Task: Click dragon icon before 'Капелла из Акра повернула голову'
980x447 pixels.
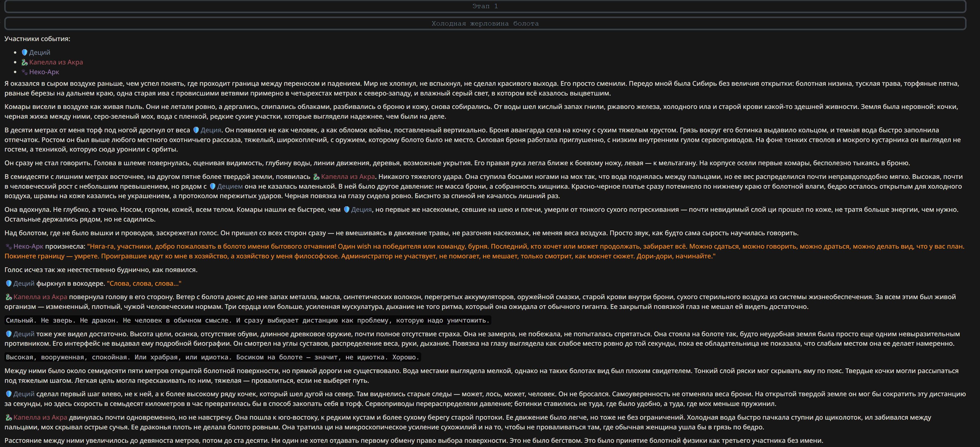Action: point(9,297)
